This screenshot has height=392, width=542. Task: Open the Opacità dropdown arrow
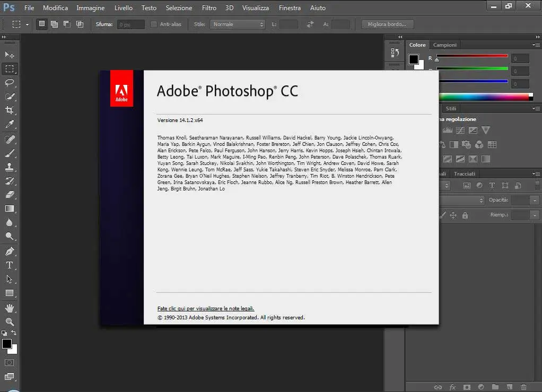pos(535,200)
